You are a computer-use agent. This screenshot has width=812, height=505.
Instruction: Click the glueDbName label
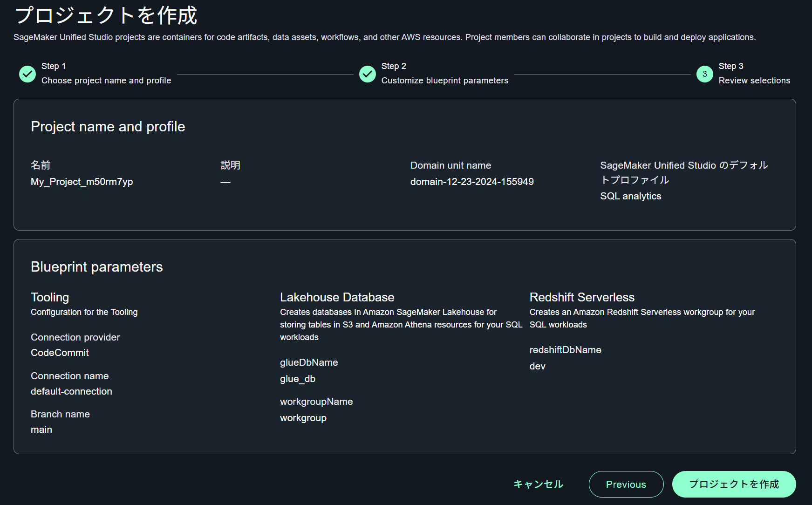click(x=309, y=362)
